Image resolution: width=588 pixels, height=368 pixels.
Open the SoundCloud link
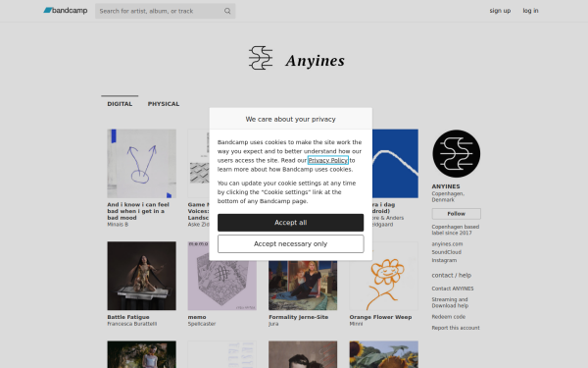tap(446, 252)
